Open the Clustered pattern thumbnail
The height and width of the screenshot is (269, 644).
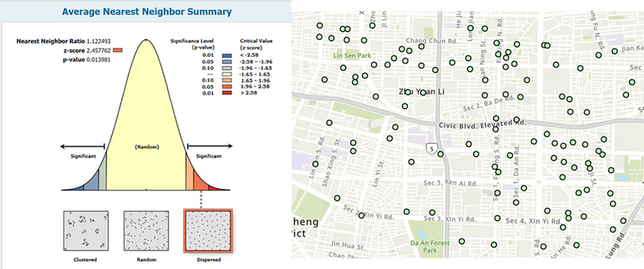pos(86,231)
